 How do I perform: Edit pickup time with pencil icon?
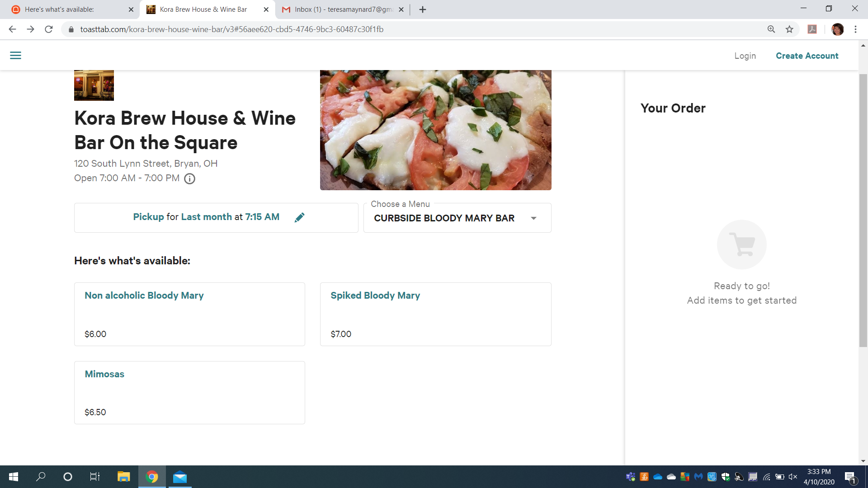point(299,217)
